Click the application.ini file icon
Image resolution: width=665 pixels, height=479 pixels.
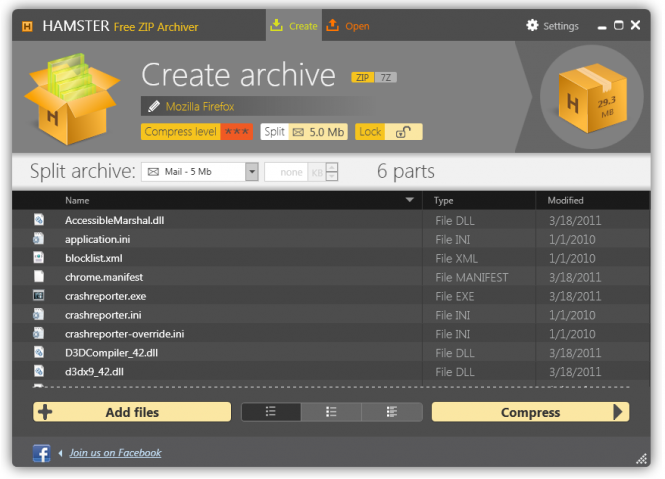click(x=39, y=238)
